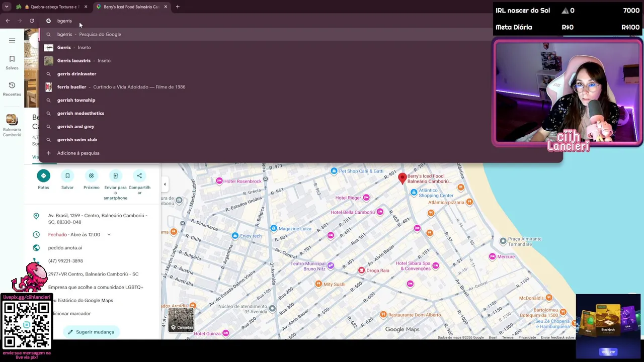Click the phone number (47) 99221-3898
Screen dimensions: 644x362
tap(65, 261)
